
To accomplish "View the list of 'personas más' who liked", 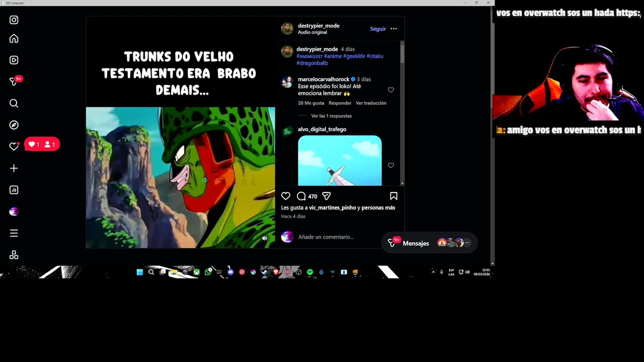I will coord(378,208).
